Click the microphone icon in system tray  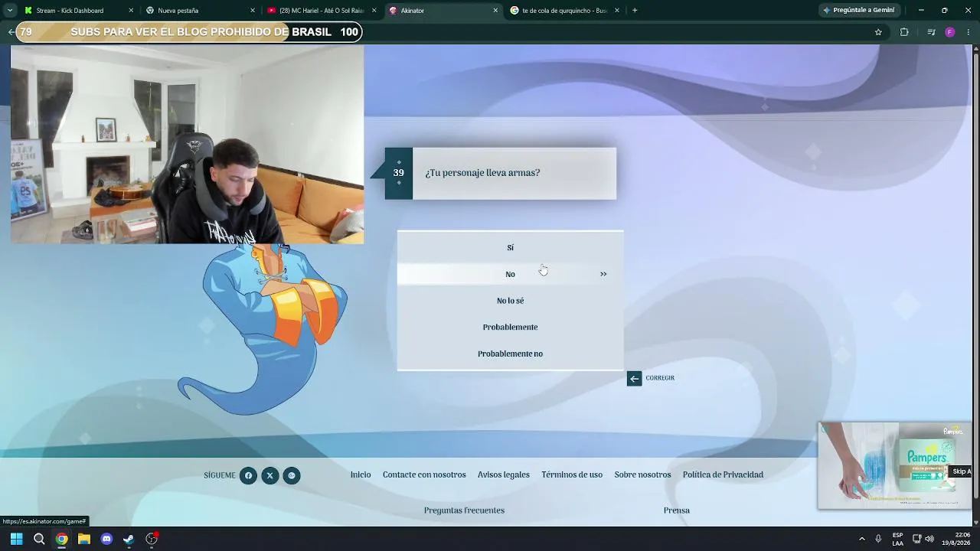[878, 539]
